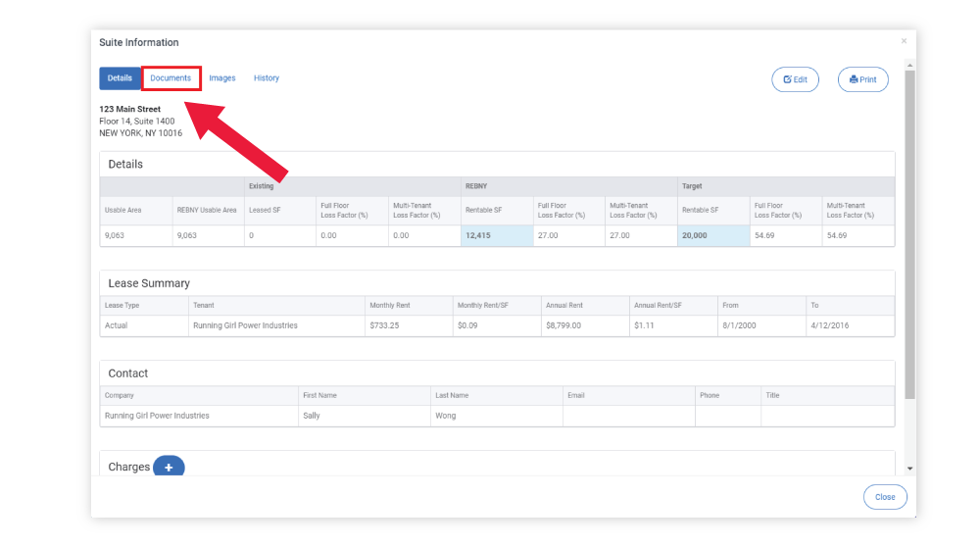The image size is (980, 546).
Task: Click the vertical scrollbar thumb
Action: pos(910,234)
